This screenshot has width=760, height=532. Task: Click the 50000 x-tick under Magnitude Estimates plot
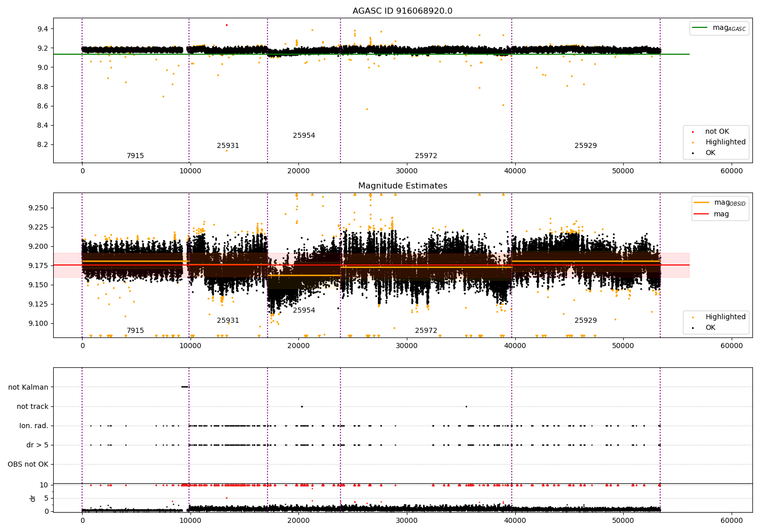(623, 346)
